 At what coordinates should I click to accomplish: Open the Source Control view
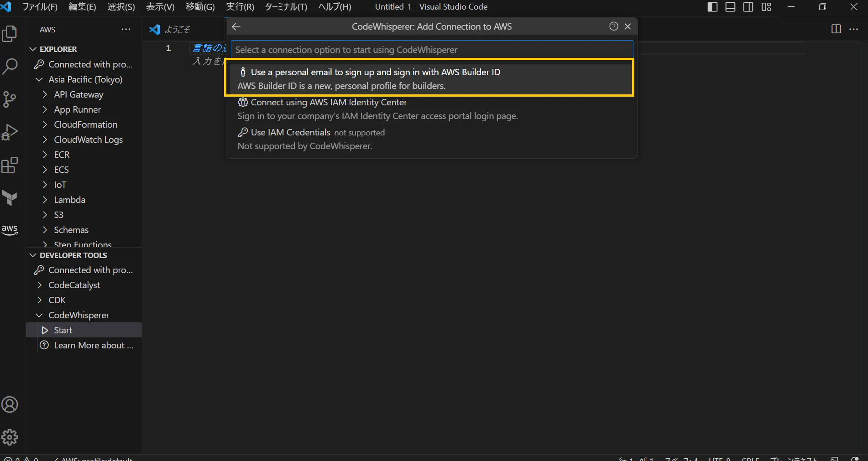coord(10,99)
